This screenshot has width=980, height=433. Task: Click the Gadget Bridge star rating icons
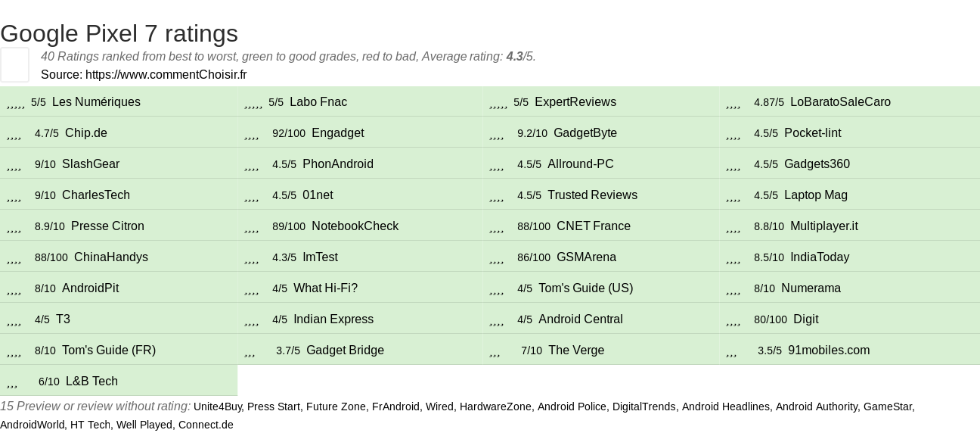[x=250, y=351]
